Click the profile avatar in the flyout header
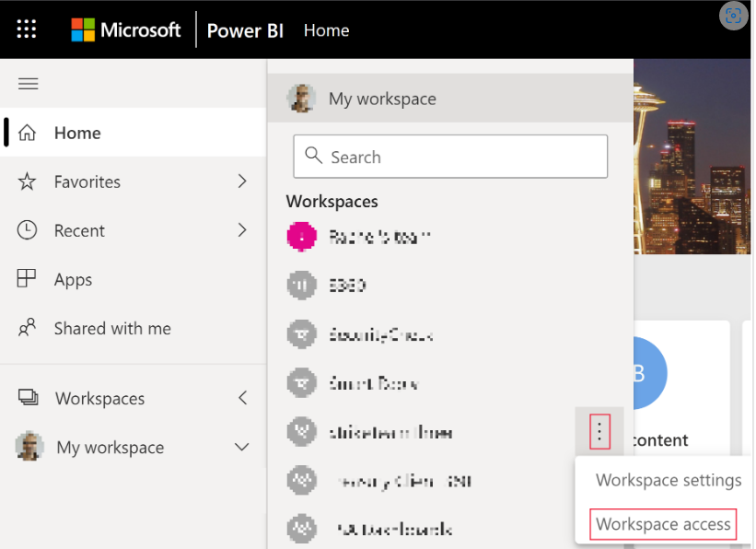Screen dimensions: 756x549 pos(302,99)
